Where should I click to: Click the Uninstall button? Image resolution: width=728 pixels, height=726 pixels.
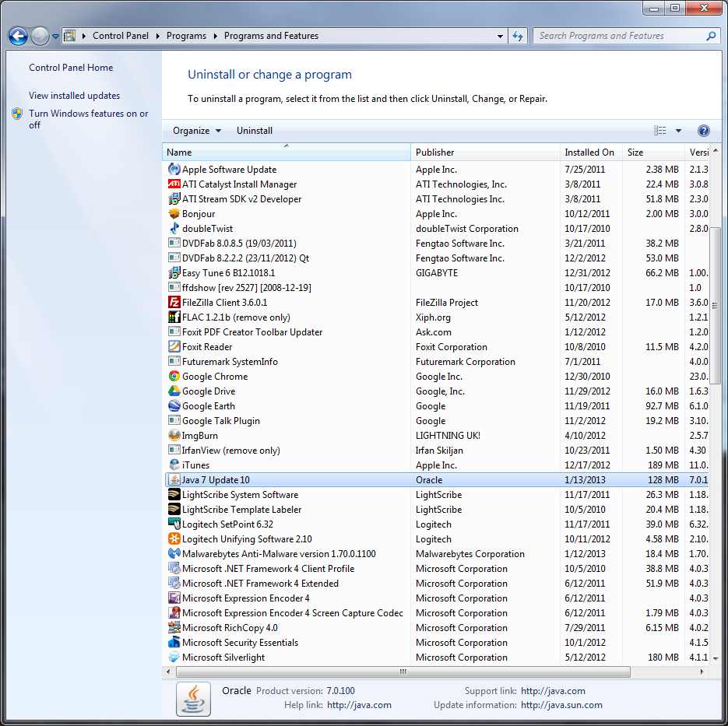(x=254, y=130)
